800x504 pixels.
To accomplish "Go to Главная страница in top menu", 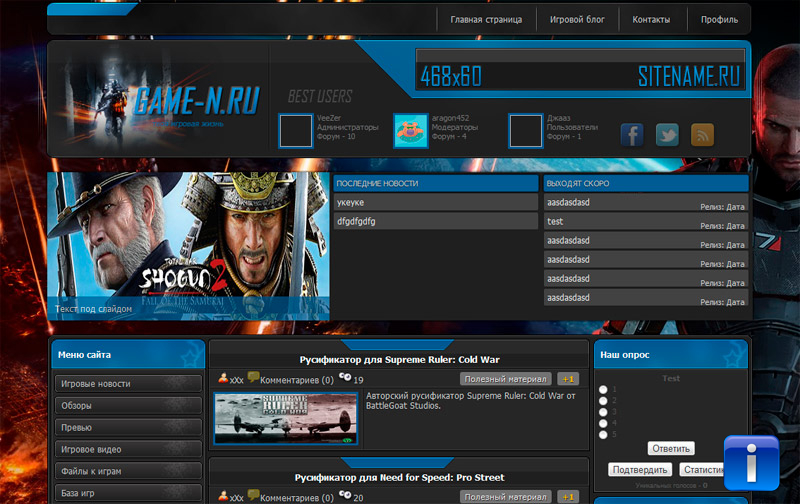I will coord(486,19).
